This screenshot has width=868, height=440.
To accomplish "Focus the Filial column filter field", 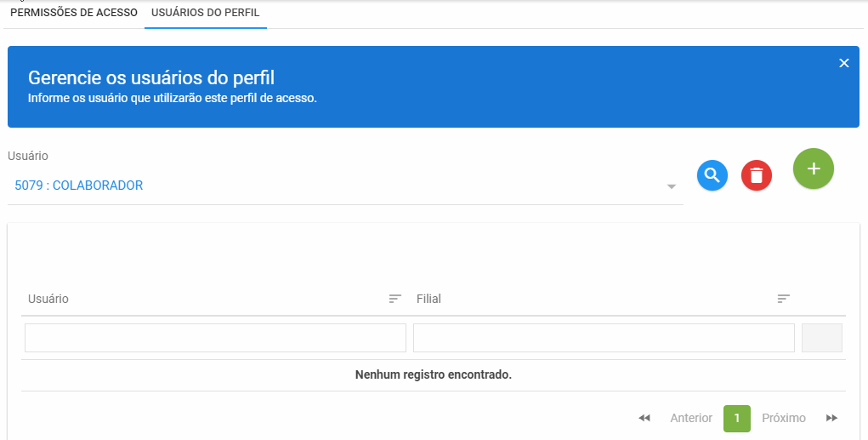I will pyautogui.click(x=604, y=338).
